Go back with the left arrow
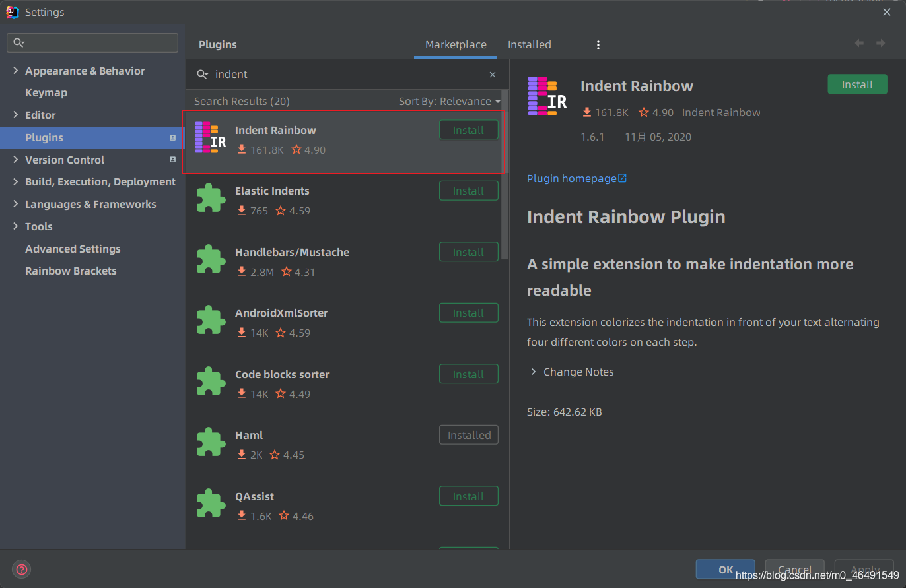Viewport: 906px width, 588px height. click(x=859, y=43)
